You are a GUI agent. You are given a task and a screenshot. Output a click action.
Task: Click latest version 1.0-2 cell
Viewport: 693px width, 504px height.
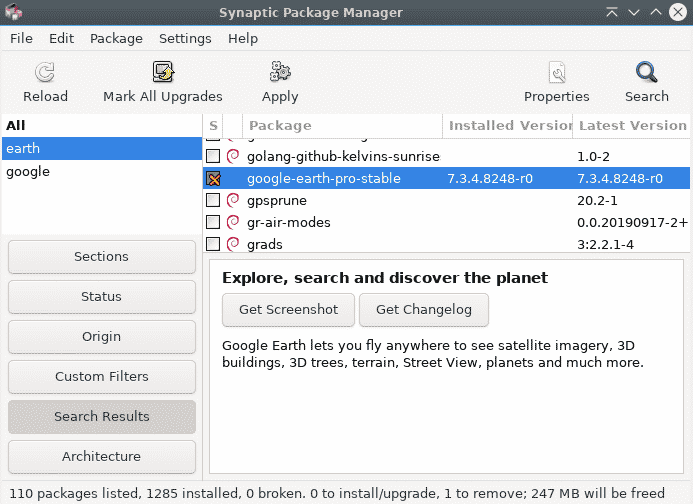point(593,157)
